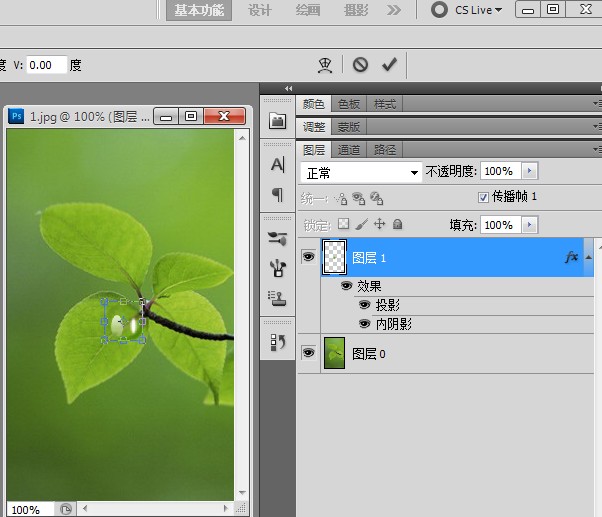Select the 基本功能 workspace button

(x=199, y=10)
